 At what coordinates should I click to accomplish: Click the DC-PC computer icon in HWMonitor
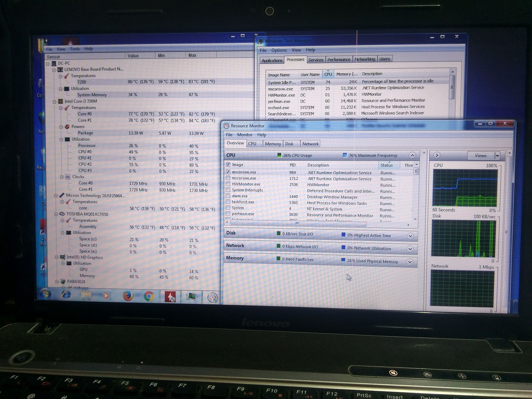point(54,63)
